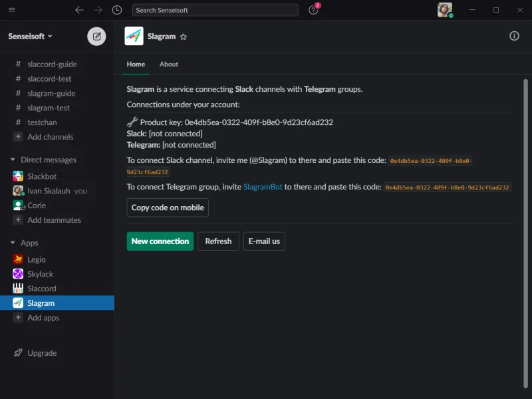
Task: Close the Slack window
Action: click(x=520, y=10)
